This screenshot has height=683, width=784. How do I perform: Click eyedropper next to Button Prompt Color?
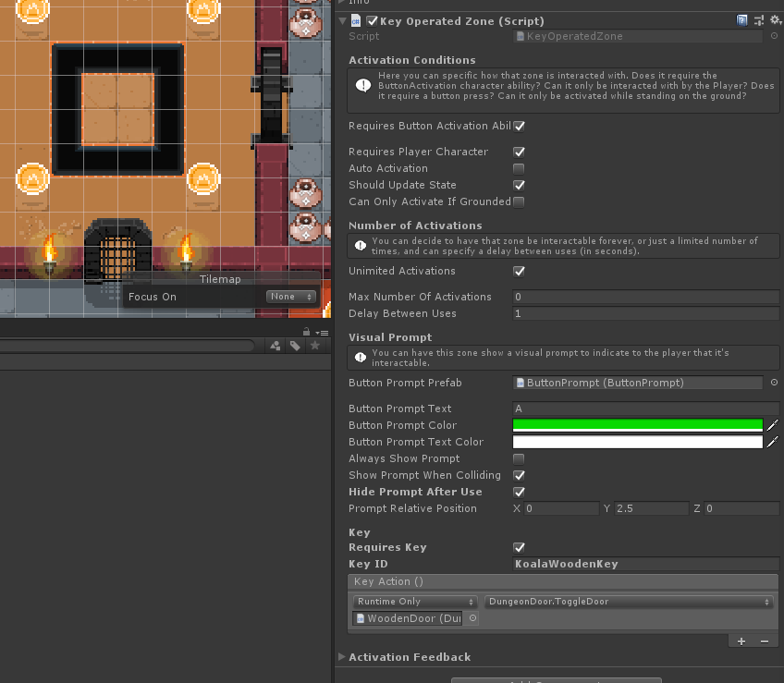pos(773,425)
